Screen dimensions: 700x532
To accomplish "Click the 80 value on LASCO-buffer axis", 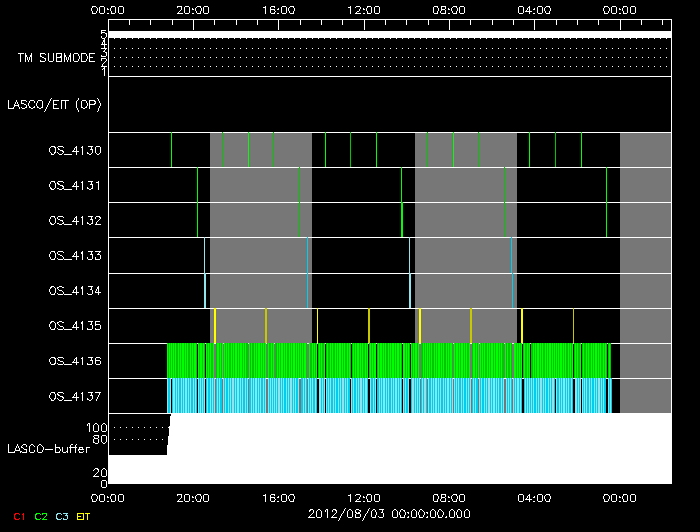I will pos(100,440).
